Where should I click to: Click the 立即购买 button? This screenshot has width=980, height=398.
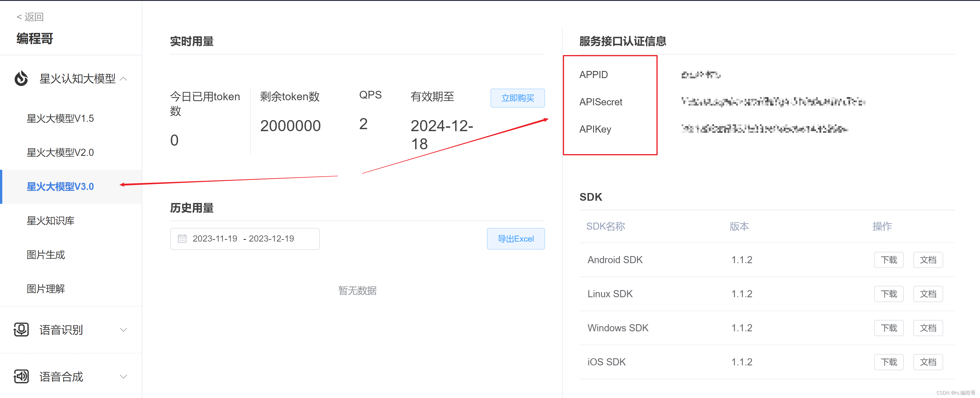pyautogui.click(x=518, y=98)
